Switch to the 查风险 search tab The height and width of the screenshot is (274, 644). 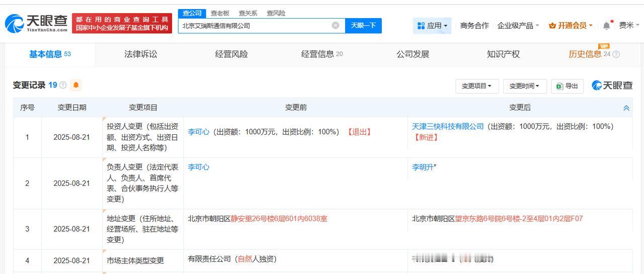(x=276, y=13)
